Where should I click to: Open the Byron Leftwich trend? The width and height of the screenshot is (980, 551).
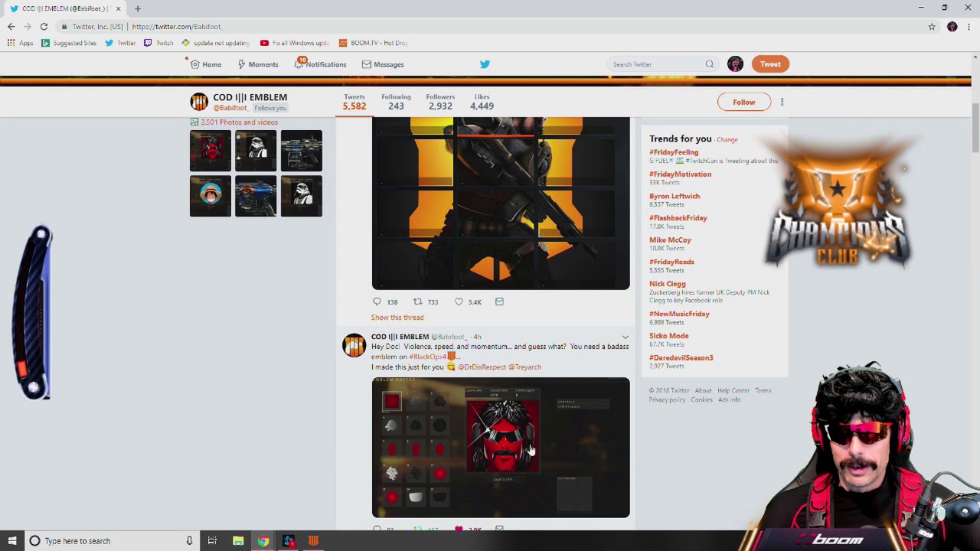pyautogui.click(x=675, y=196)
